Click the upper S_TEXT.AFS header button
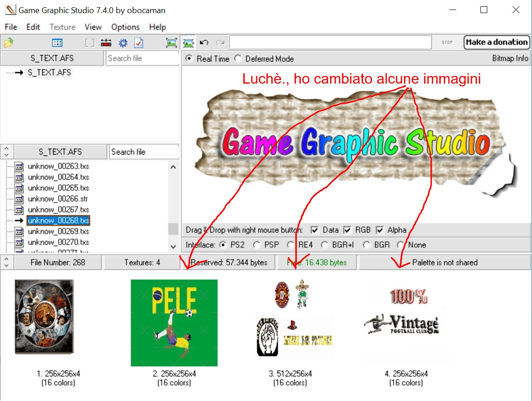 point(52,58)
